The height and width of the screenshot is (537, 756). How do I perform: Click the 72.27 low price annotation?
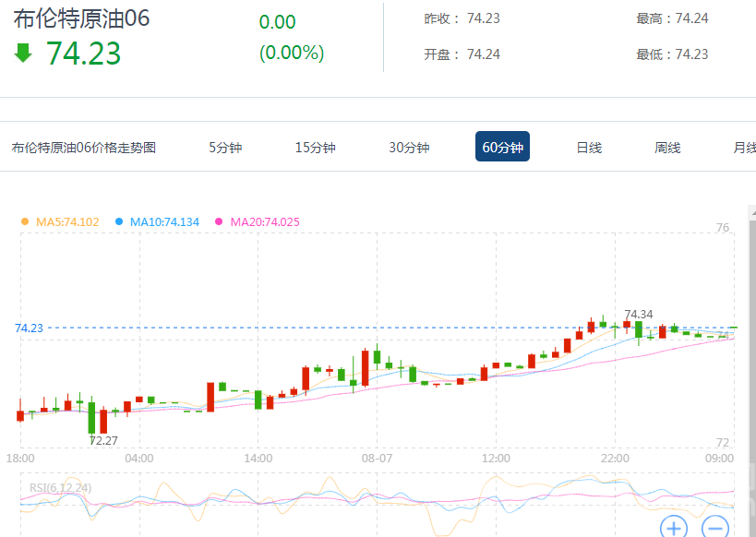coord(103,441)
